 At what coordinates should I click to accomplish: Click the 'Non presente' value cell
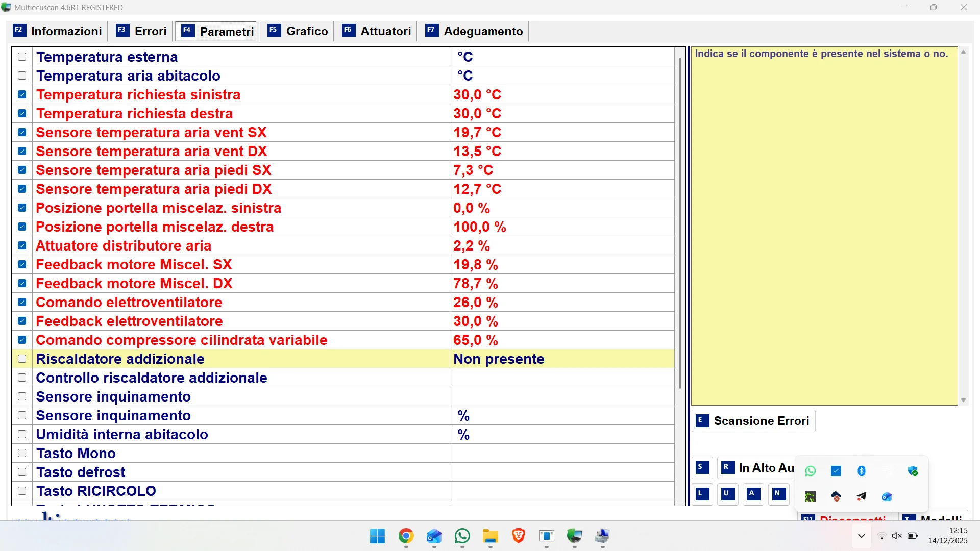click(x=562, y=359)
